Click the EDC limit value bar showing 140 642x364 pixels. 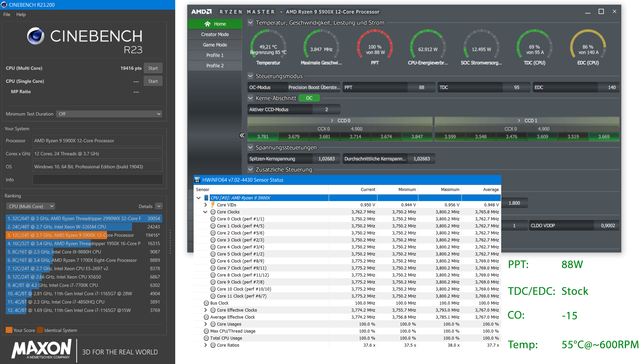tap(576, 87)
